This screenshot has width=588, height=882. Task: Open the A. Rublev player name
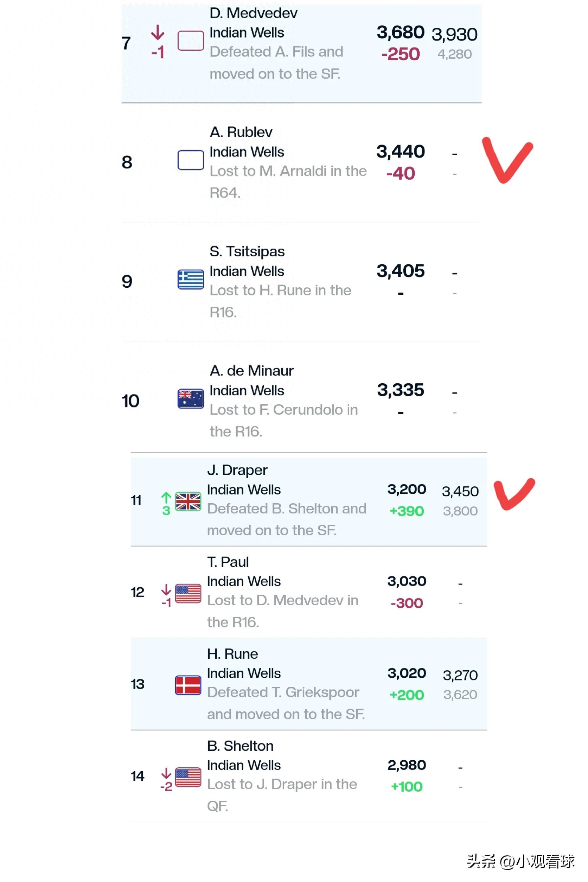coord(241,132)
